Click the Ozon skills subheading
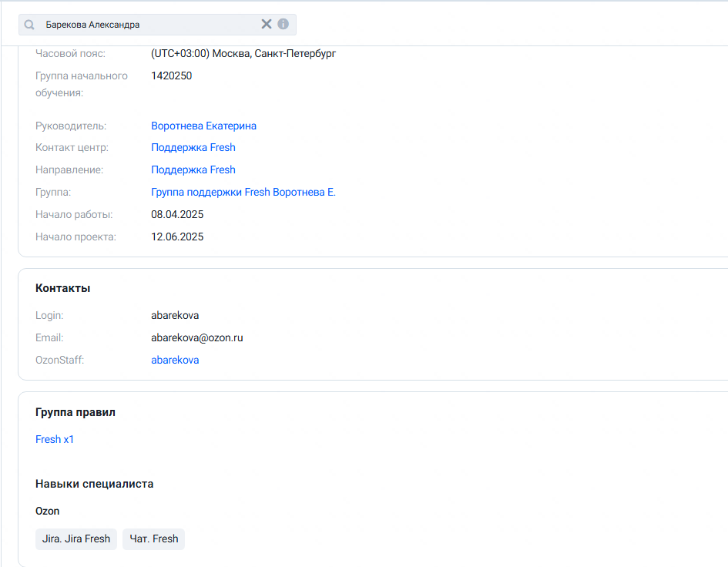728x567 pixels. pos(47,511)
